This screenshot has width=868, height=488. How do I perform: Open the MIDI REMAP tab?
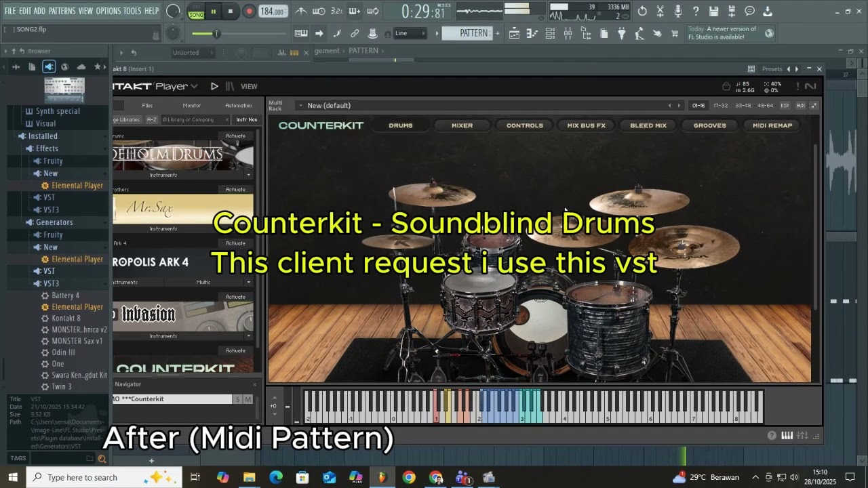coord(772,125)
